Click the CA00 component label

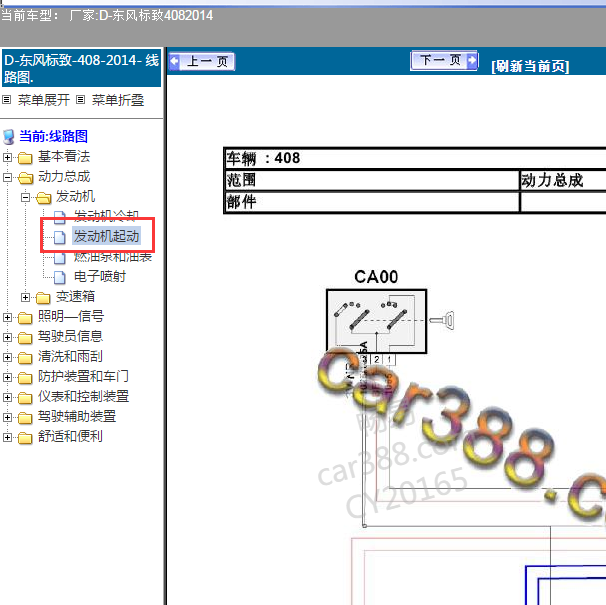click(x=376, y=277)
